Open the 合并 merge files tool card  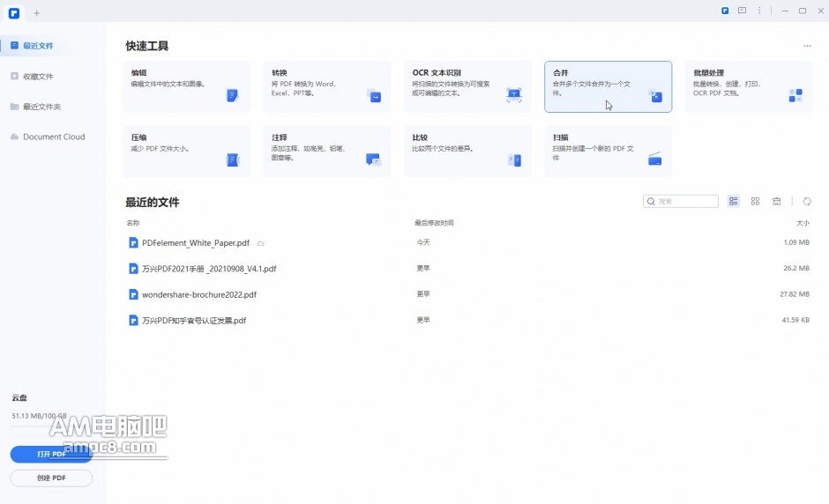(608, 86)
